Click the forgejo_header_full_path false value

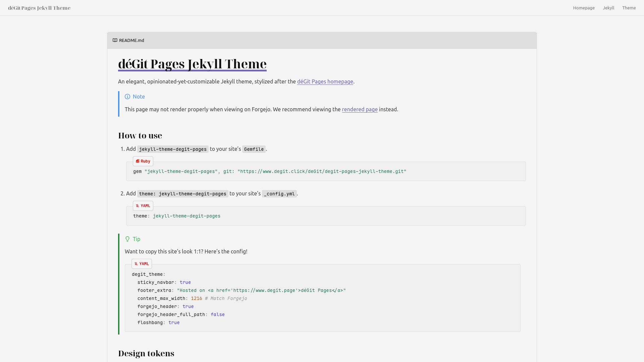click(x=218, y=314)
